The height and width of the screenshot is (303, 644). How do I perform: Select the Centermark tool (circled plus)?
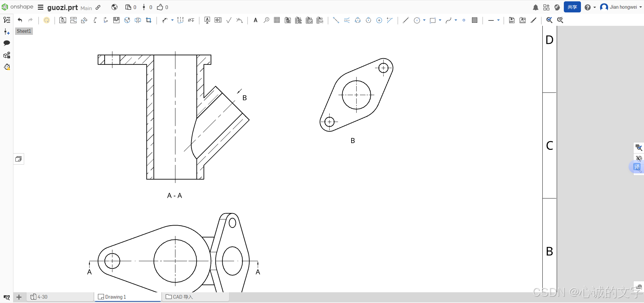tap(379, 20)
